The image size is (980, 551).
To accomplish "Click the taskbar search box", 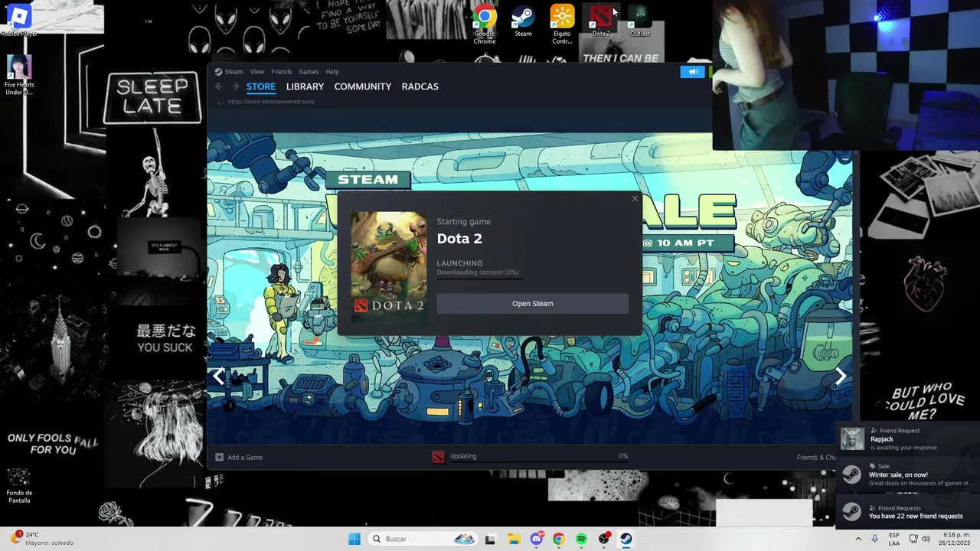I will click(x=423, y=539).
